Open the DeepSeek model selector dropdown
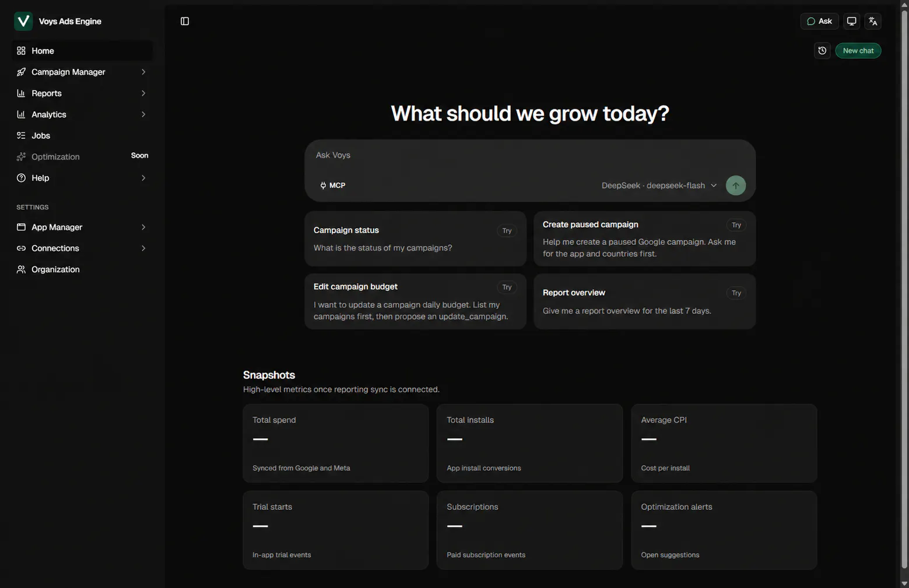 659,185
